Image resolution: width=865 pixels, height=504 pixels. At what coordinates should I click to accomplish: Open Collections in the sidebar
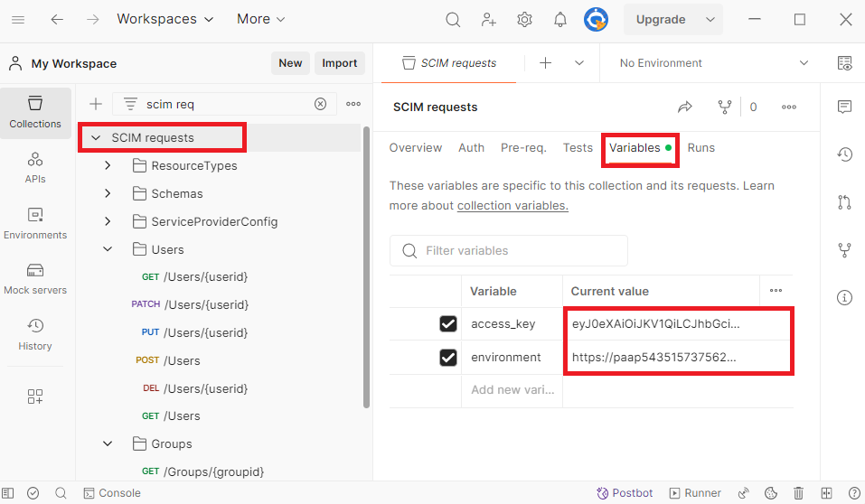pos(35,113)
